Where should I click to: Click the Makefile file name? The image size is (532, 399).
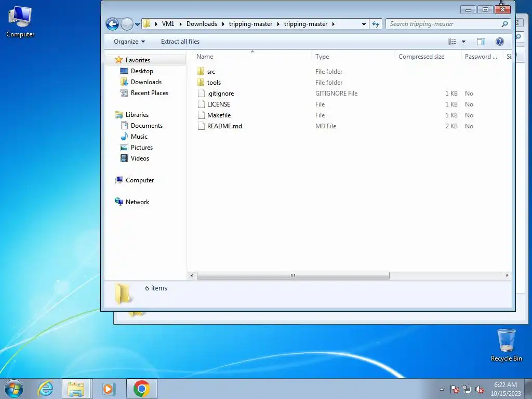pyautogui.click(x=219, y=115)
